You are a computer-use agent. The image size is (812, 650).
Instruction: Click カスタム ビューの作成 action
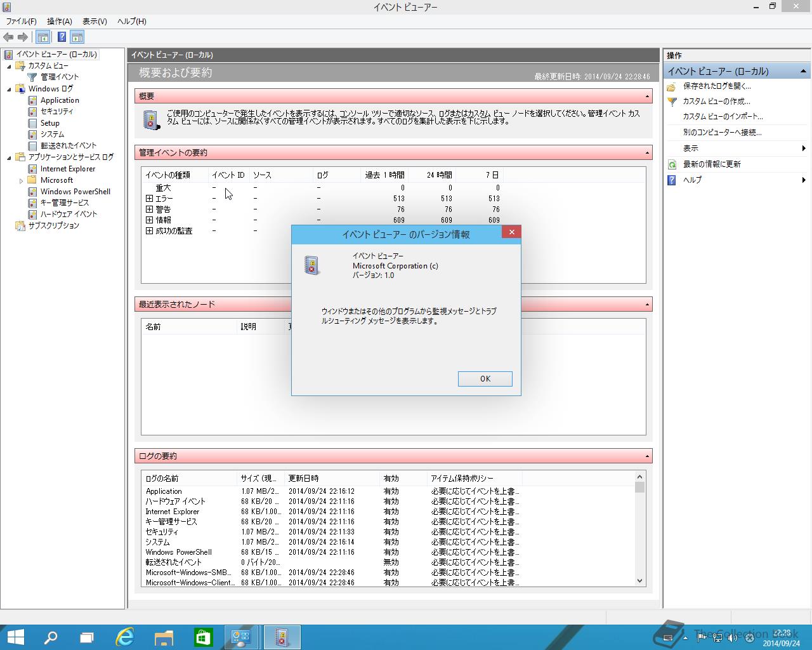[716, 102]
